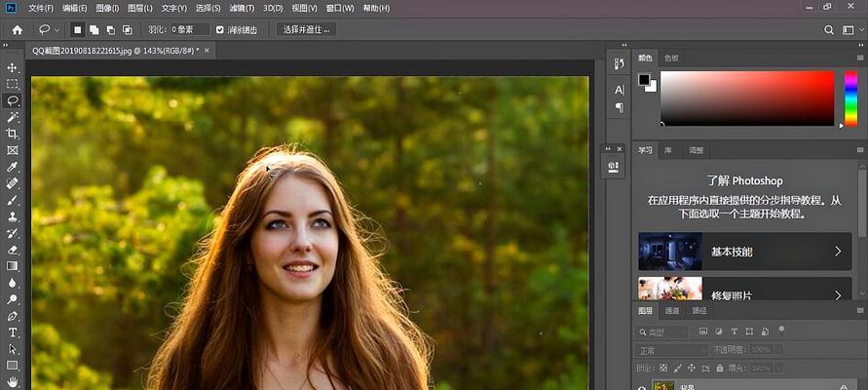Select the Path Selection tool

(13, 349)
